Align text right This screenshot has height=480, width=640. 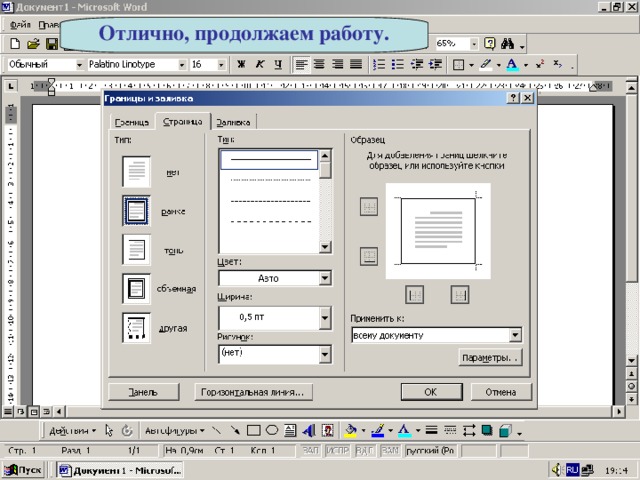pos(338,64)
